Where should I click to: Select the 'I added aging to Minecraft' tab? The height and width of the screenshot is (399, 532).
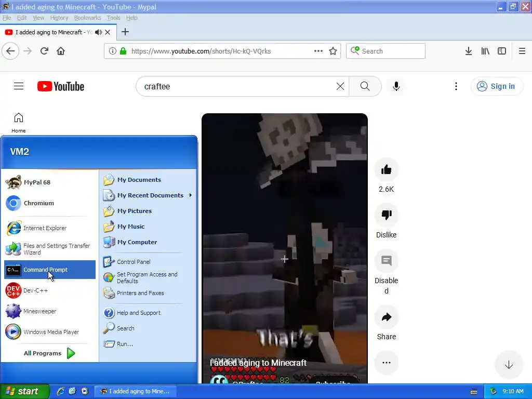click(58, 32)
